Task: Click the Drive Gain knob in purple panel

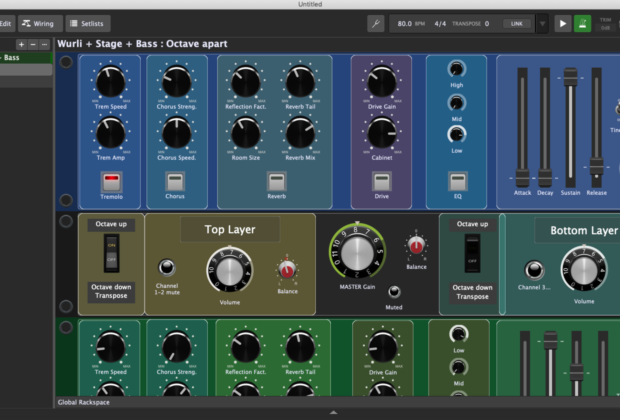Action: point(382,81)
